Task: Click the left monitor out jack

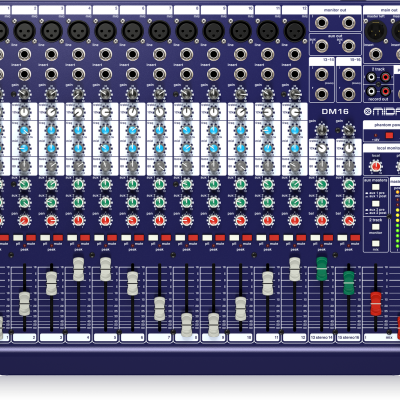Action: point(322,23)
